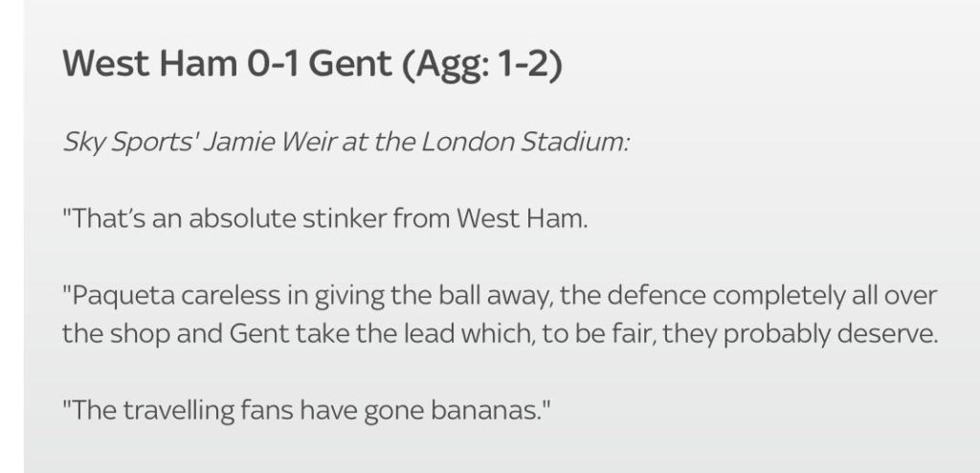Click the aggregate score text (Agg: 1-2)
The height and width of the screenshot is (473, 980).
pyautogui.click(x=482, y=64)
